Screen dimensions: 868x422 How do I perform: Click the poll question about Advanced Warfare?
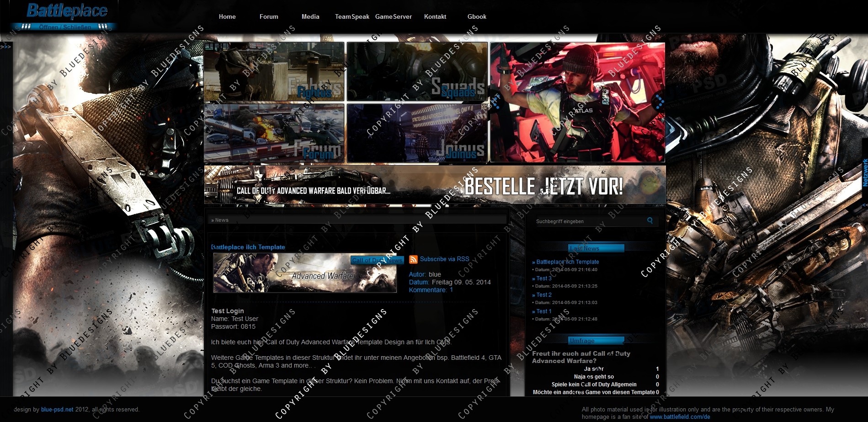[x=581, y=357]
